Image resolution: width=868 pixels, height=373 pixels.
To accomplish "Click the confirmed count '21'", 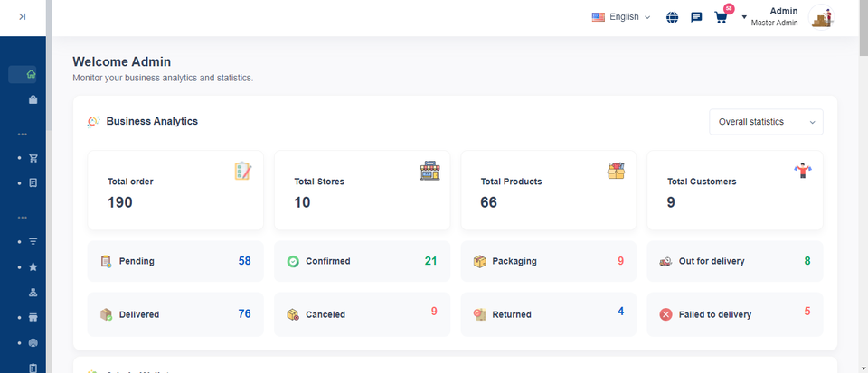I will [x=430, y=261].
